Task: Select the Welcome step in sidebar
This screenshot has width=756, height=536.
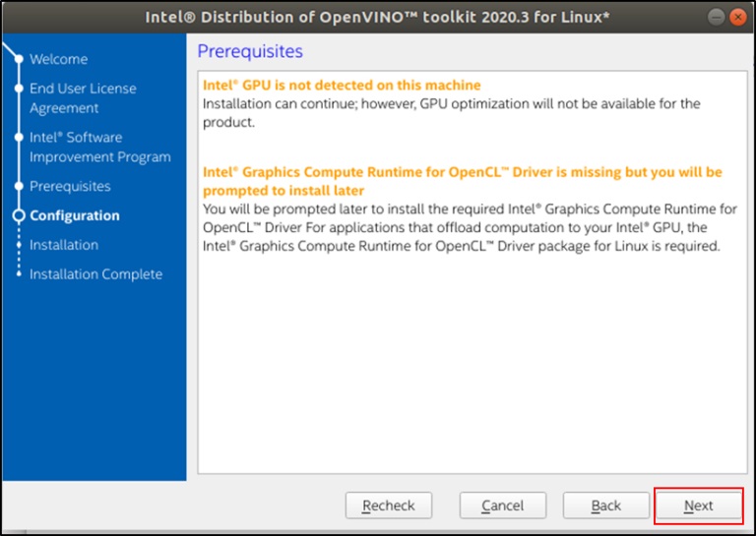Action: pyautogui.click(x=59, y=59)
